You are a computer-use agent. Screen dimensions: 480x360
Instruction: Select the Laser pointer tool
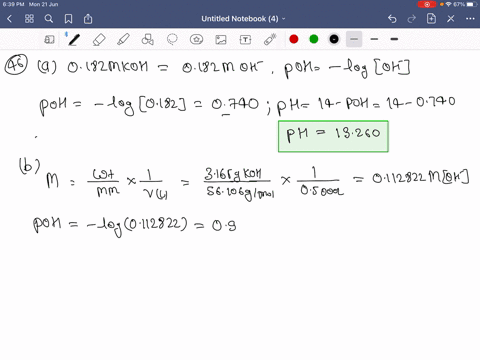(x=270, y=40)
